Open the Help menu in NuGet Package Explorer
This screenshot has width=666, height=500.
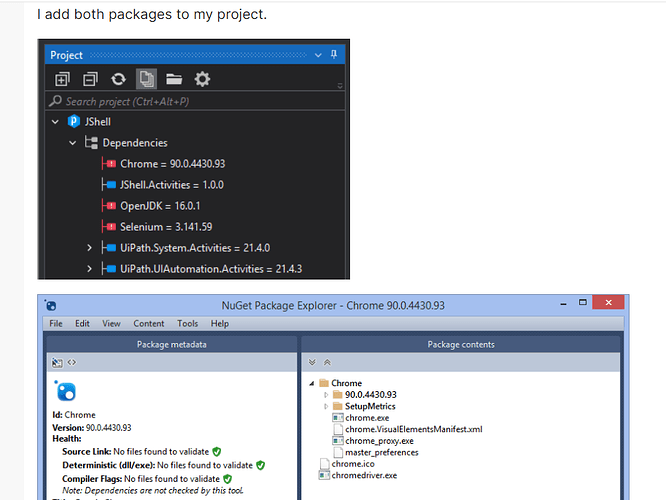(x=220, y=324)
